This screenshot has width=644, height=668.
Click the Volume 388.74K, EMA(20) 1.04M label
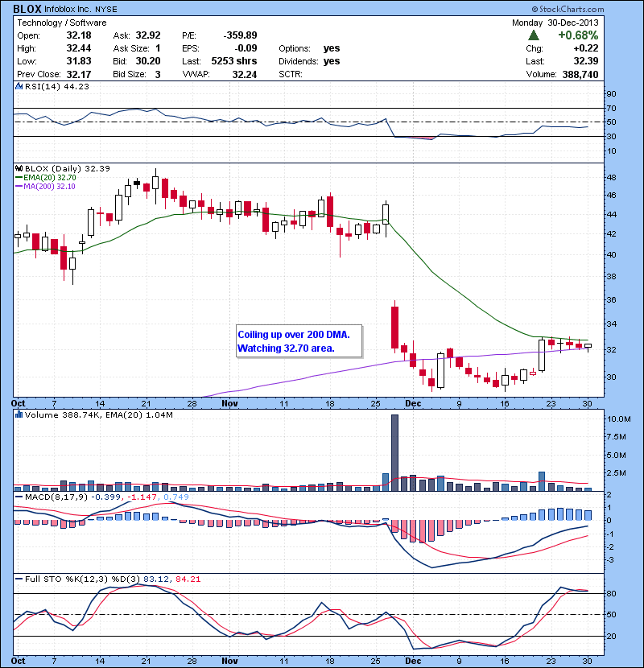click(x=99, y=415)
